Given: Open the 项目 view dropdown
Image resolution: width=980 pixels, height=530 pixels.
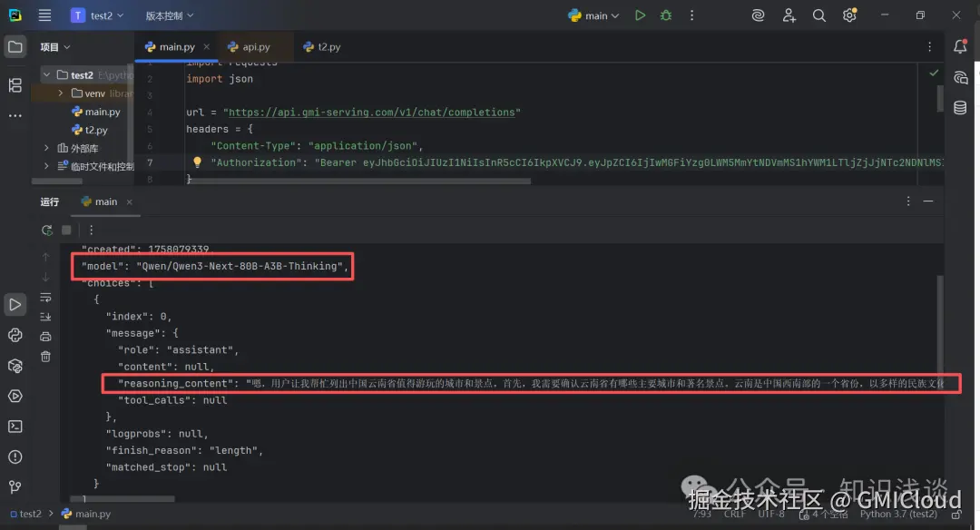Looking at the screenshot, I should tap(55, 47).
